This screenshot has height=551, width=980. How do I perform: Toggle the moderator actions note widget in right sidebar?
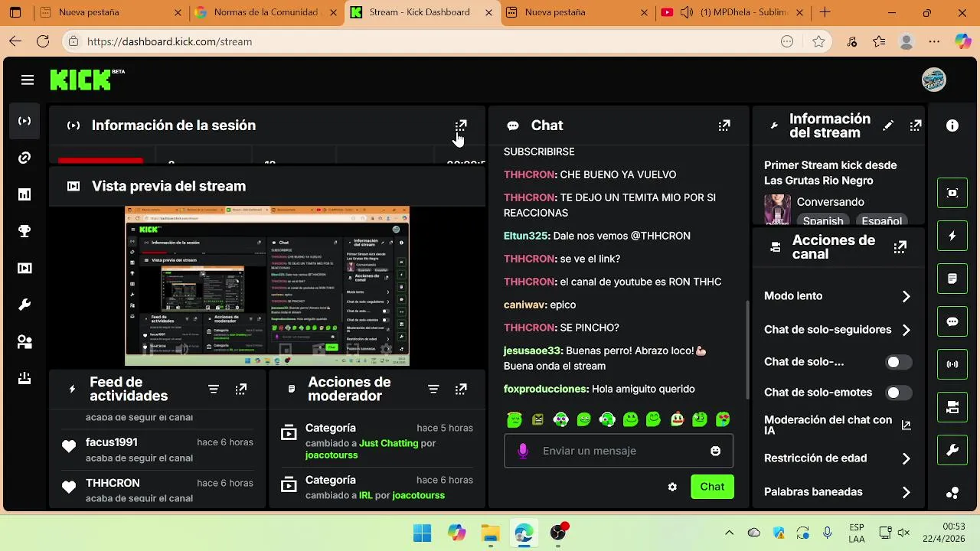pos(952,279)
